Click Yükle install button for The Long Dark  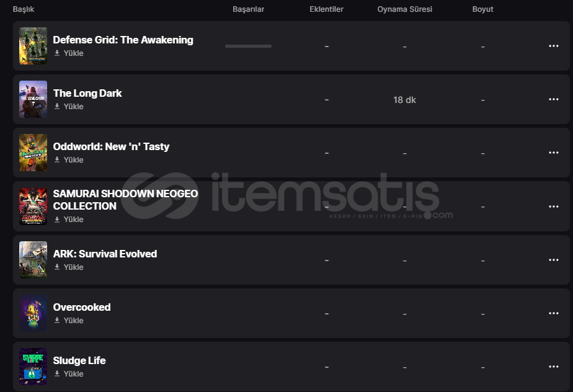tap(69, 107)
